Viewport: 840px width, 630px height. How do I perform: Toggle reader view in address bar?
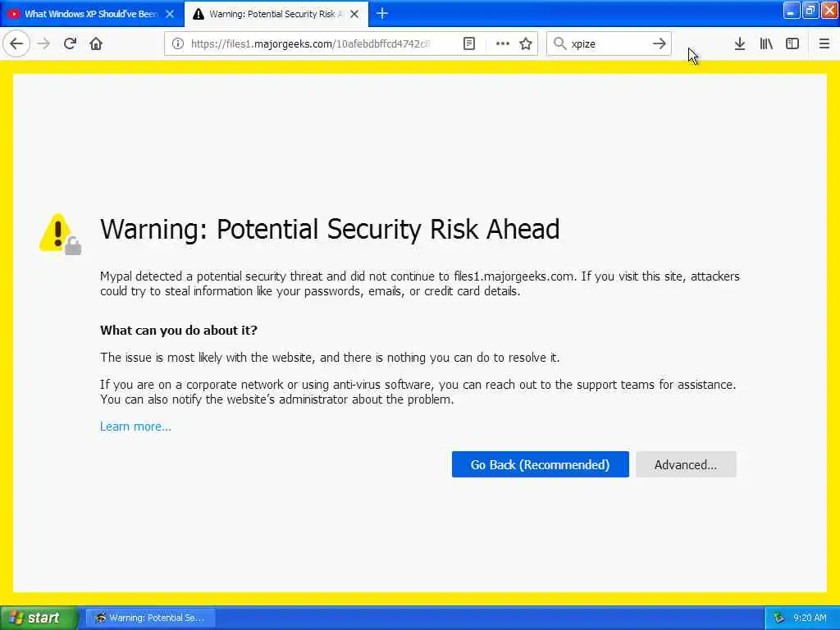point(469,44)
